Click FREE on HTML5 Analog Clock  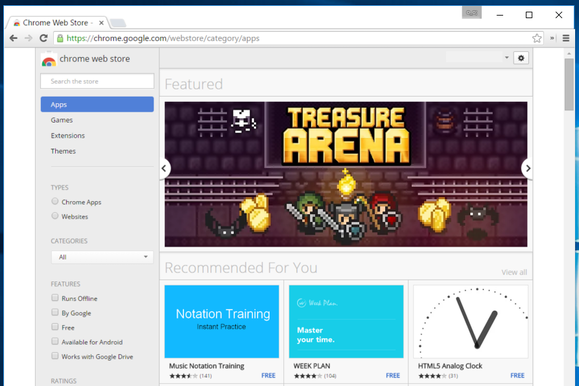517,376
